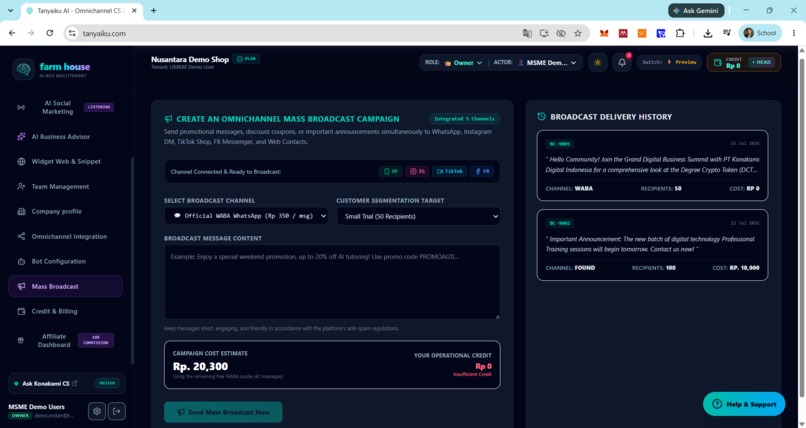Open the Select Broadcast Channel dropdown
This screenshot has height=428, width=806.
point(246,216)
